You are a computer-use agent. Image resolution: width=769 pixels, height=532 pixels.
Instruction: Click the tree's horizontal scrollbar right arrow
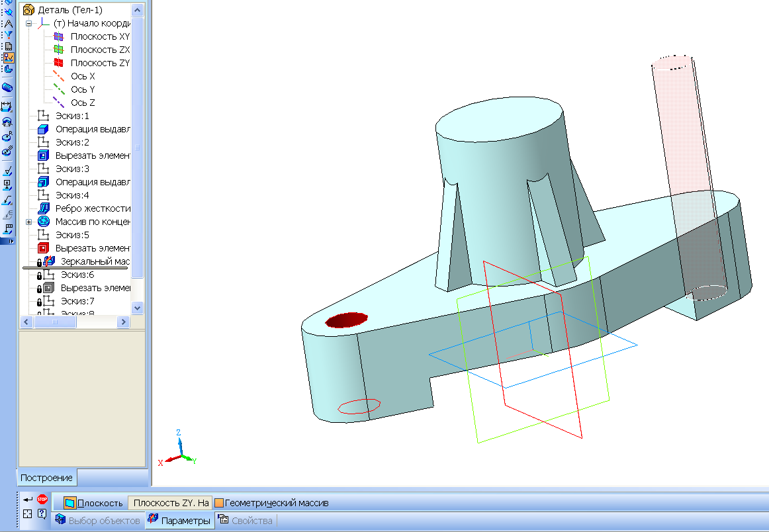(x=124, y=322)
